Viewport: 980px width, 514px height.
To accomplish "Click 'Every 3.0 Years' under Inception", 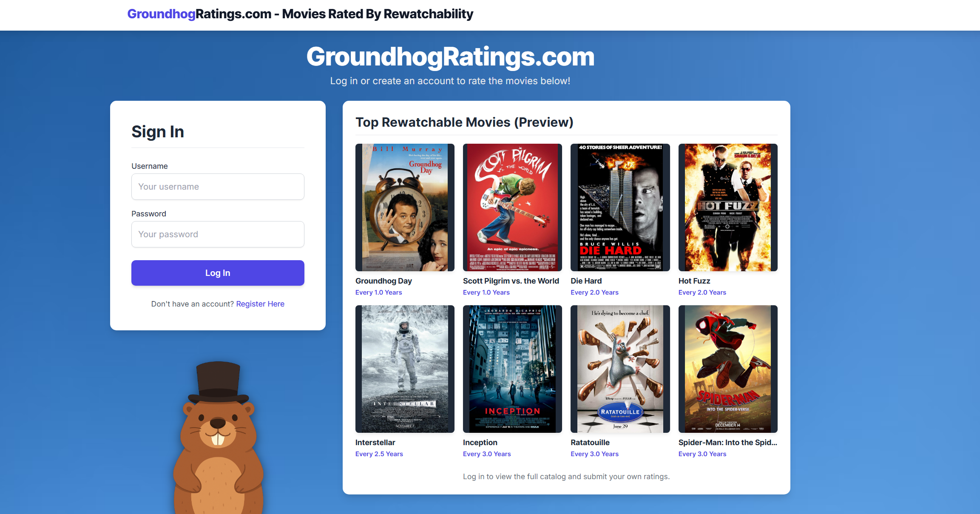I will [x=487, y=454].
